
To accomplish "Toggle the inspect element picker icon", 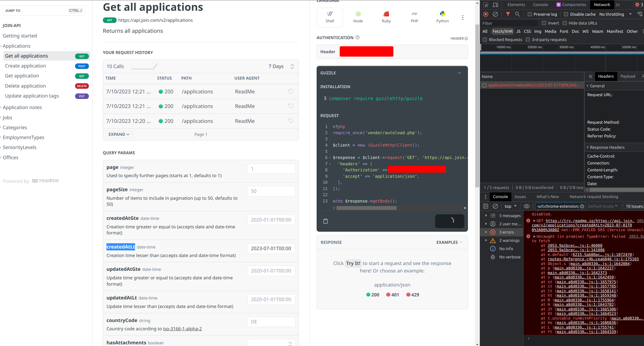I will pos(486,5).
